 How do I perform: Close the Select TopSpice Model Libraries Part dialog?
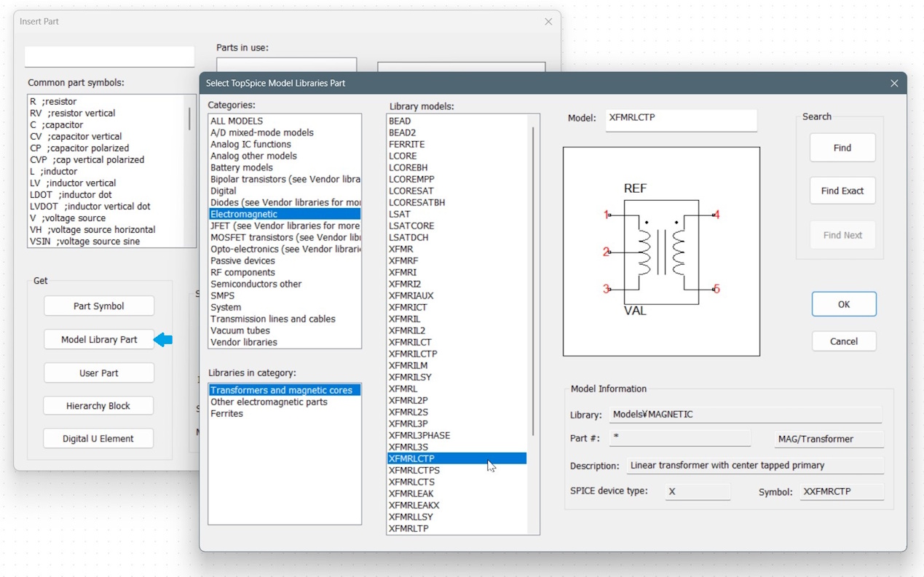(x=894, y=83)
